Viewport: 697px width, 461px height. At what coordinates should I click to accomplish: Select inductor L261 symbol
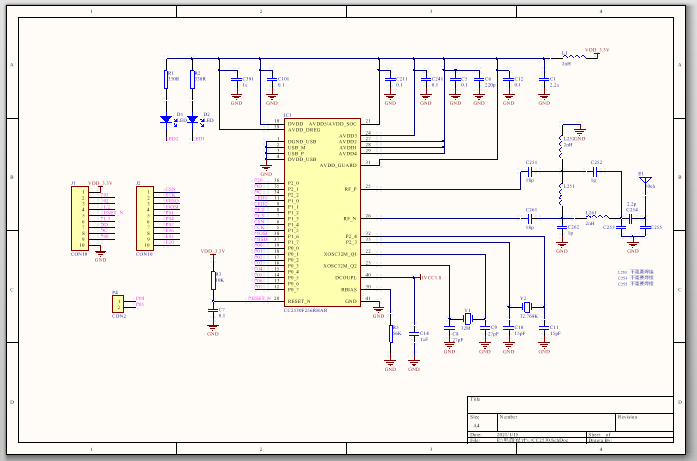[x=598, y=217]
